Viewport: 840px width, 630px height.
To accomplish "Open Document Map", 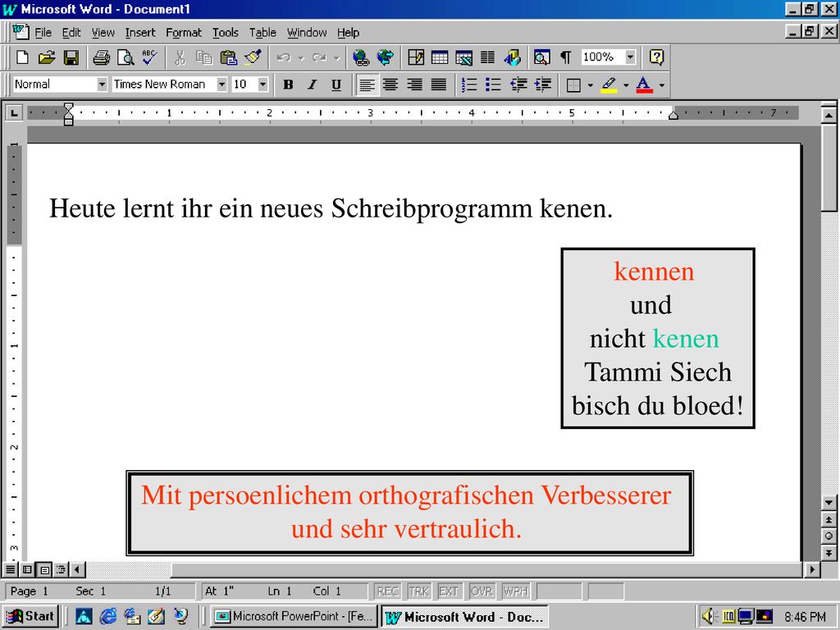I will point(542,57).
